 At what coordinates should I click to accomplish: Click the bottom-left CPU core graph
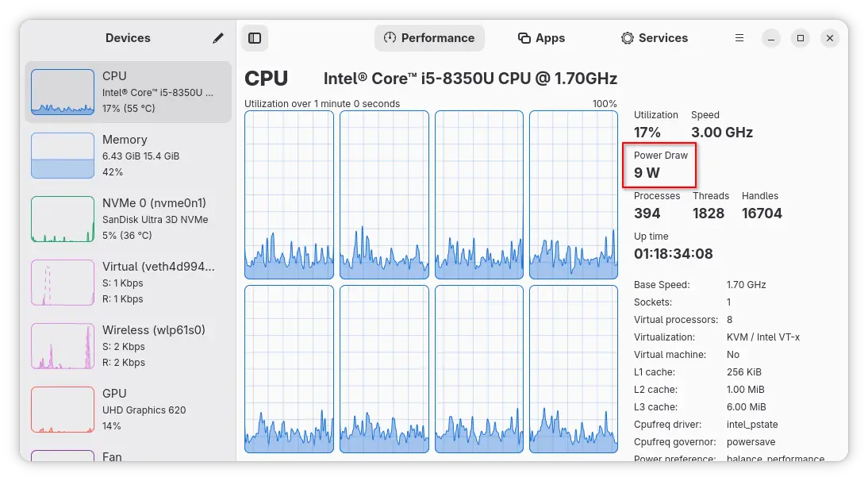click(x=289, y=369)
